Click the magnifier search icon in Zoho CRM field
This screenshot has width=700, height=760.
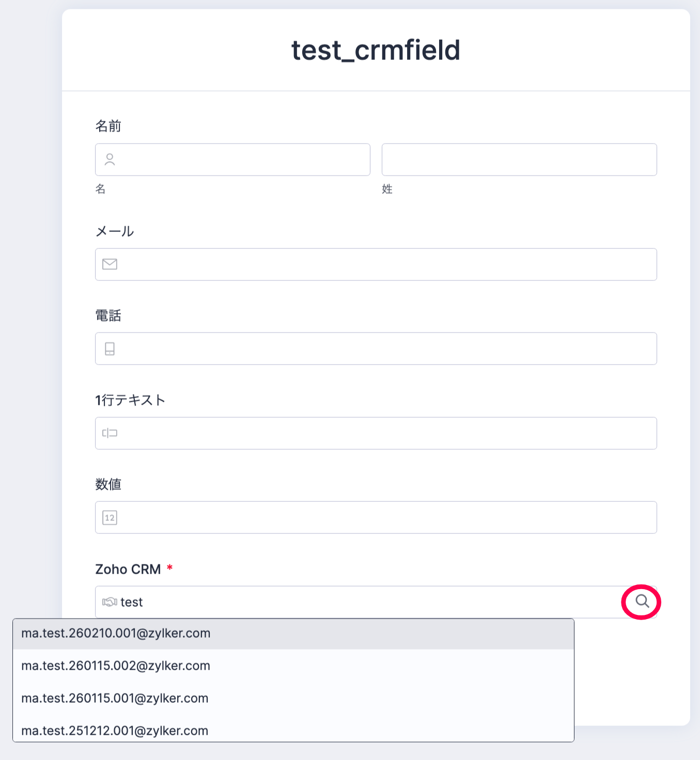[x=642, y=601]
